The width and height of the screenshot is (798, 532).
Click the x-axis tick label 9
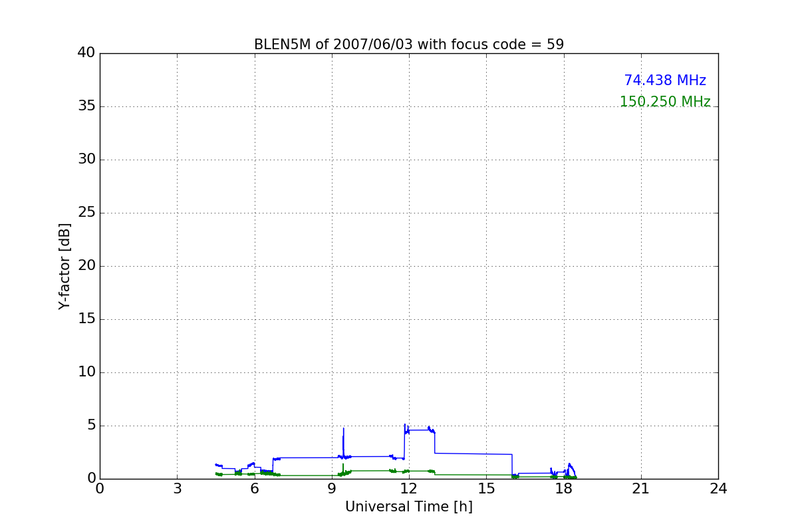coord(332,489)
